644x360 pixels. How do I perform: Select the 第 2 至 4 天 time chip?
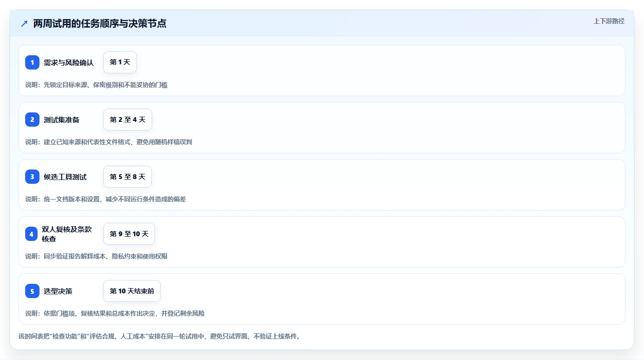tap(127, 120)
